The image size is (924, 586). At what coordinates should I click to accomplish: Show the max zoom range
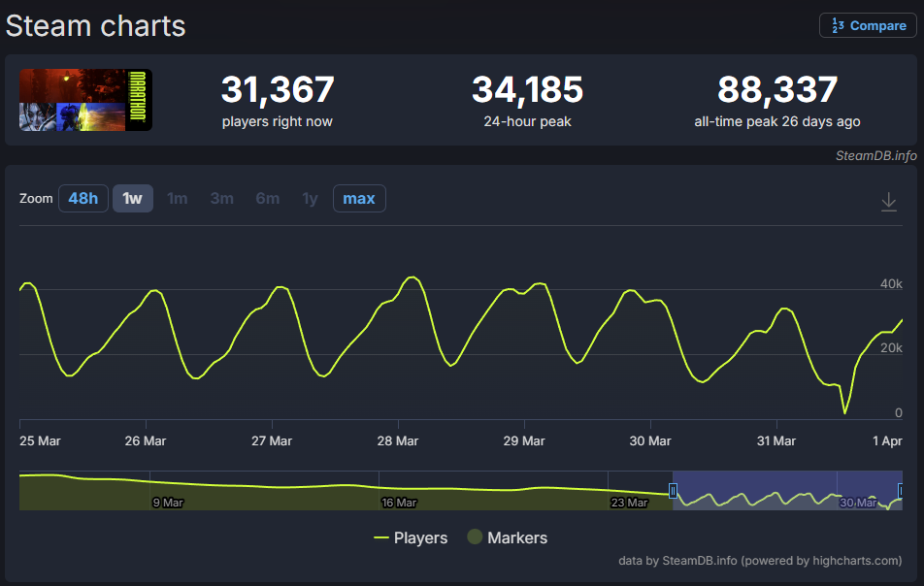359,199
